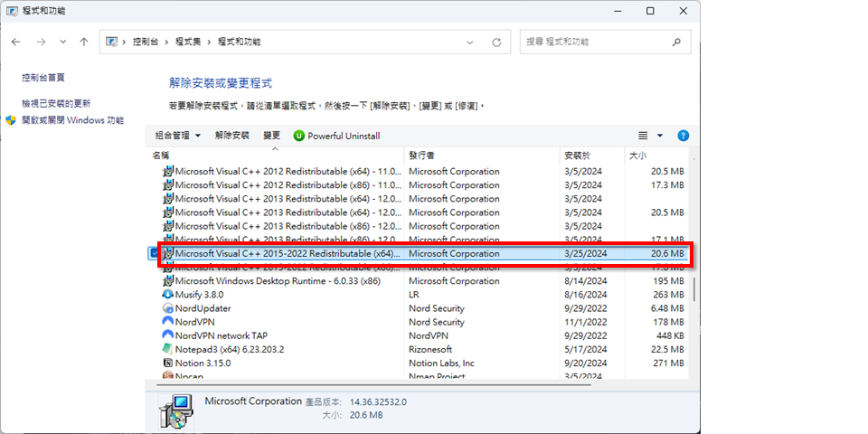Open the view options dropdown arrow
This screenshot has height=434, width=868.
pyautogui.click(x=660, y=136)
